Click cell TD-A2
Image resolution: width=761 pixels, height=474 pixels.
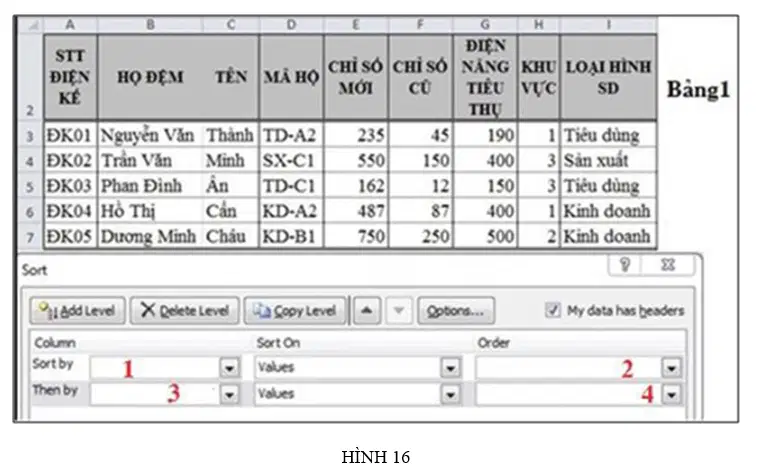pyautogui.click(x=291, y=135)
